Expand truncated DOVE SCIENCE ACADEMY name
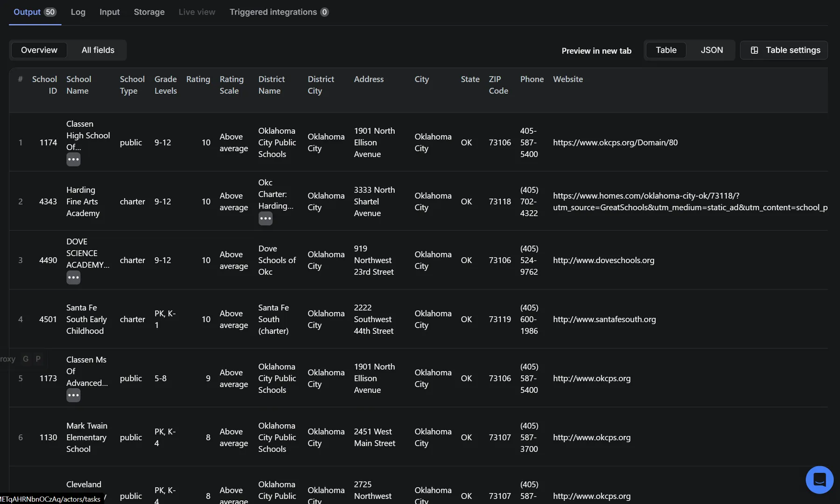Viewport: 840px width, 504px height. point(73,277)
